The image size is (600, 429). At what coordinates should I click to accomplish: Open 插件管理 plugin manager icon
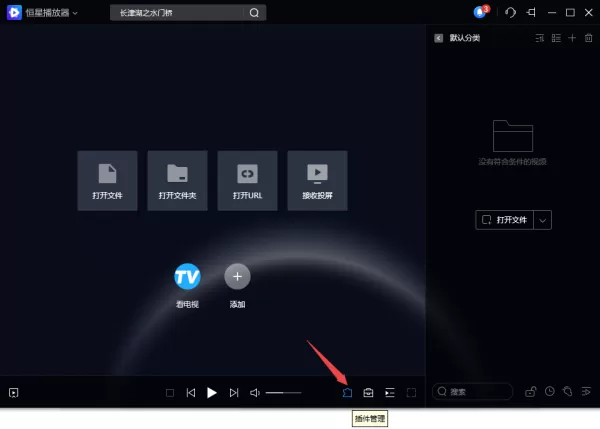(347, 393)
